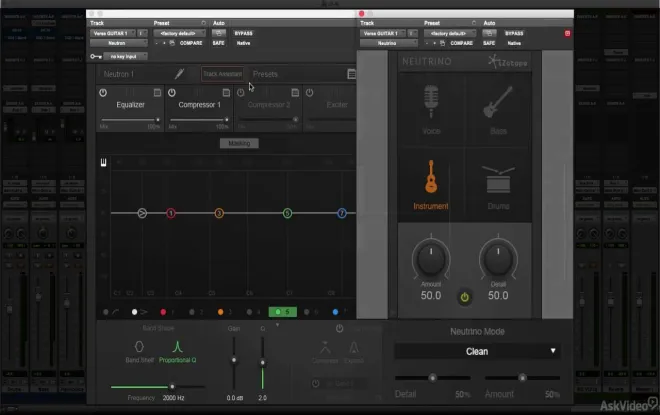Select the Instrument acoustic guitar icon
The height and width of the screenshot is (415, 660).
coord(431,176)
